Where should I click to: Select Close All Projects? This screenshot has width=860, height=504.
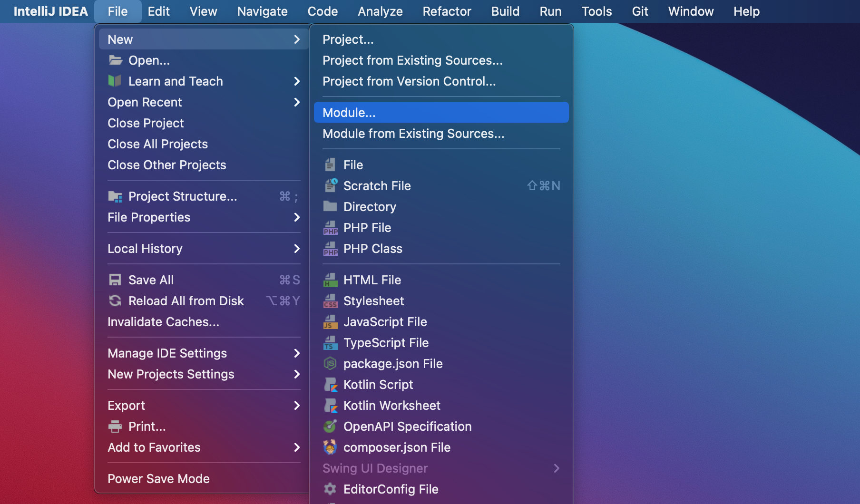(x=204, y=144)
